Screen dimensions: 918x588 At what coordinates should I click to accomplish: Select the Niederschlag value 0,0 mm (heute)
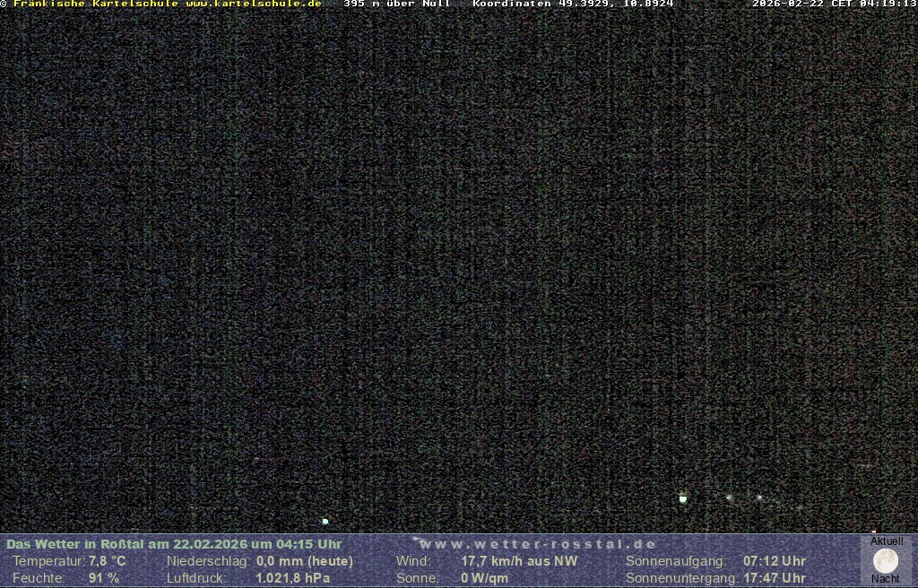[x=305, y=561]
